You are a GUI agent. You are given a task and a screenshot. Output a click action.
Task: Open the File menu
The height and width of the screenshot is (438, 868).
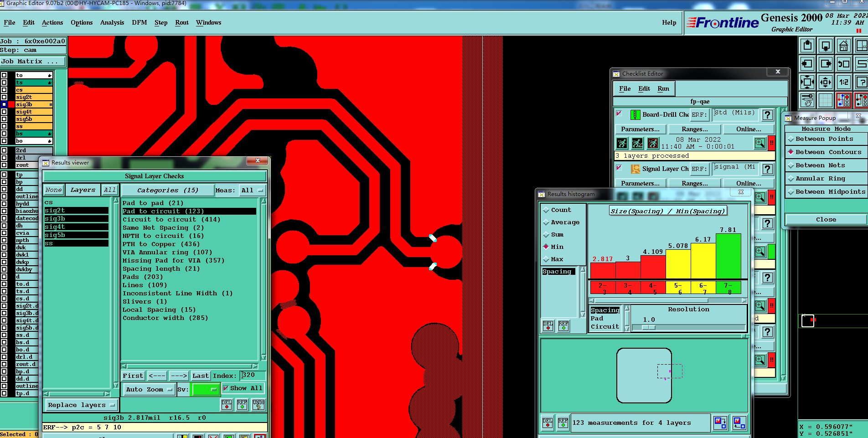point(9,22)
